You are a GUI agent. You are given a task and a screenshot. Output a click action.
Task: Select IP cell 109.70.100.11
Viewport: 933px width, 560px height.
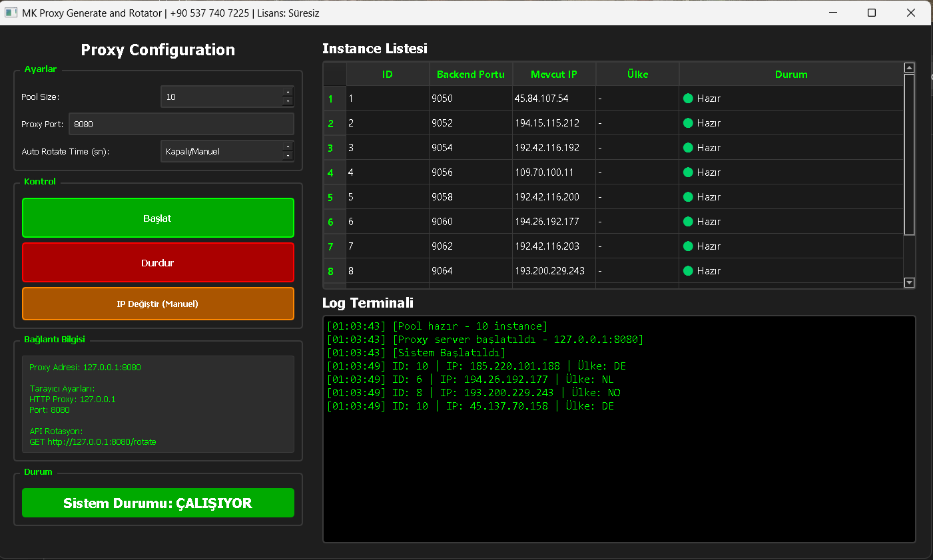pos(554,172)
